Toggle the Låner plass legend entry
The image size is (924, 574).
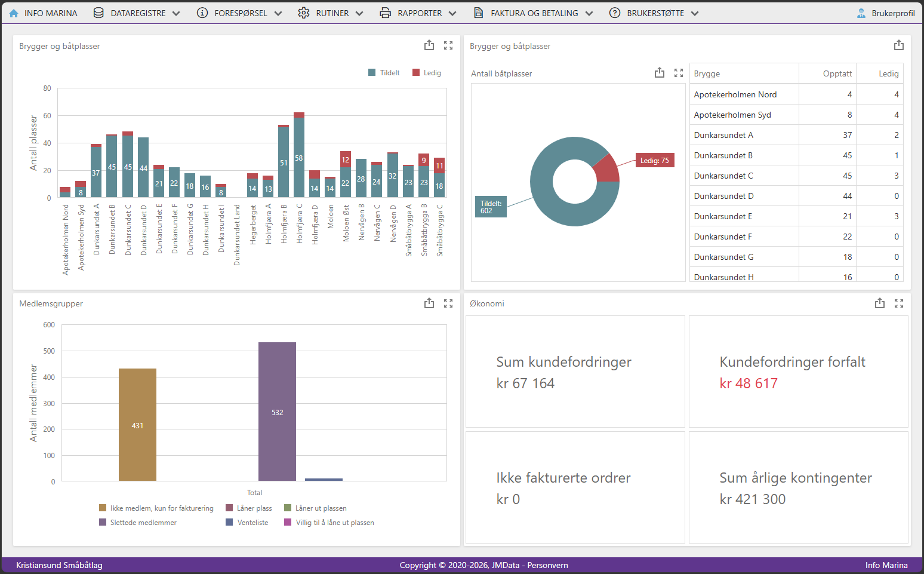249,508
